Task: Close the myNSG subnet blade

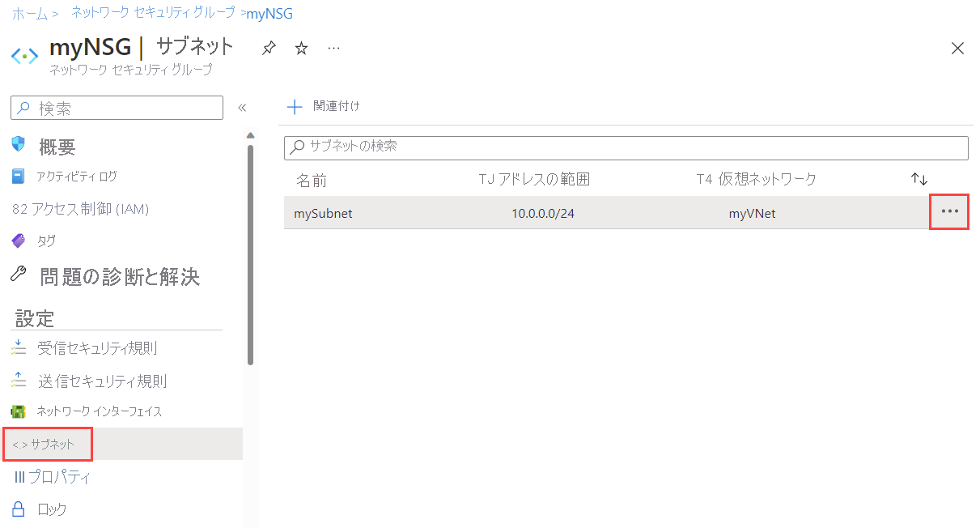Action: pyautogui.click(x=957, y=49)
